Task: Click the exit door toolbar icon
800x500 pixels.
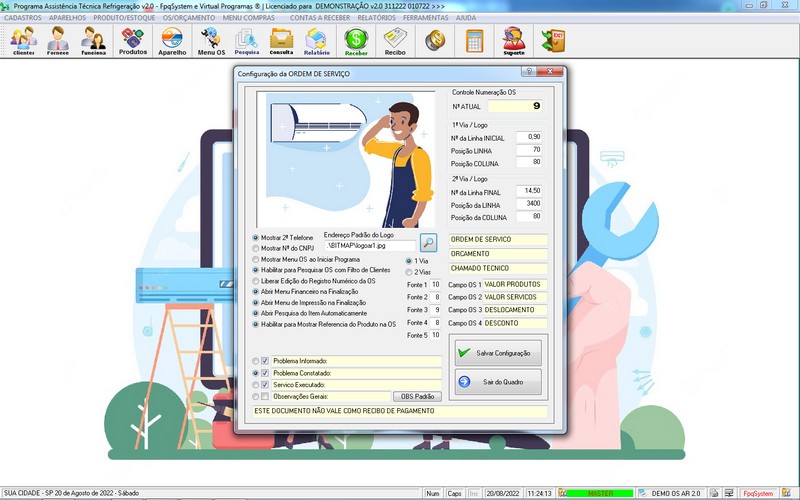Action: tap(553, 40)
